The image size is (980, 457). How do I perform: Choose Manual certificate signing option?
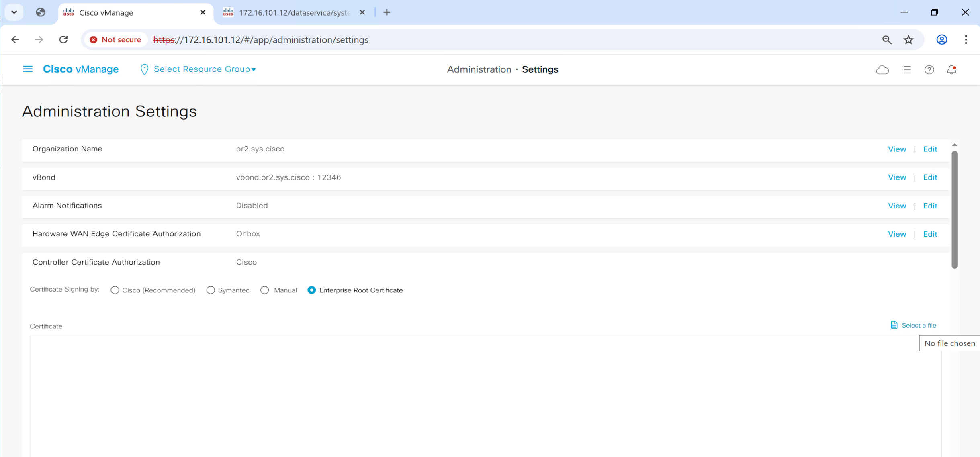(x=265, y=290)
